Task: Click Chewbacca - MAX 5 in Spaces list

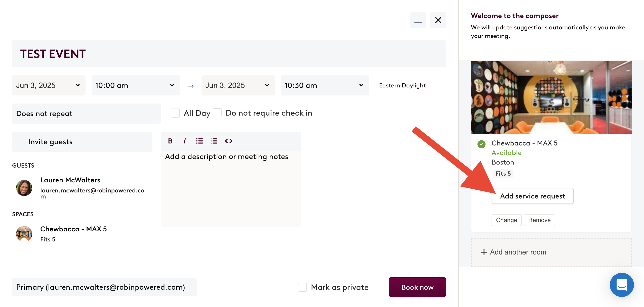Action: [73, 229]
